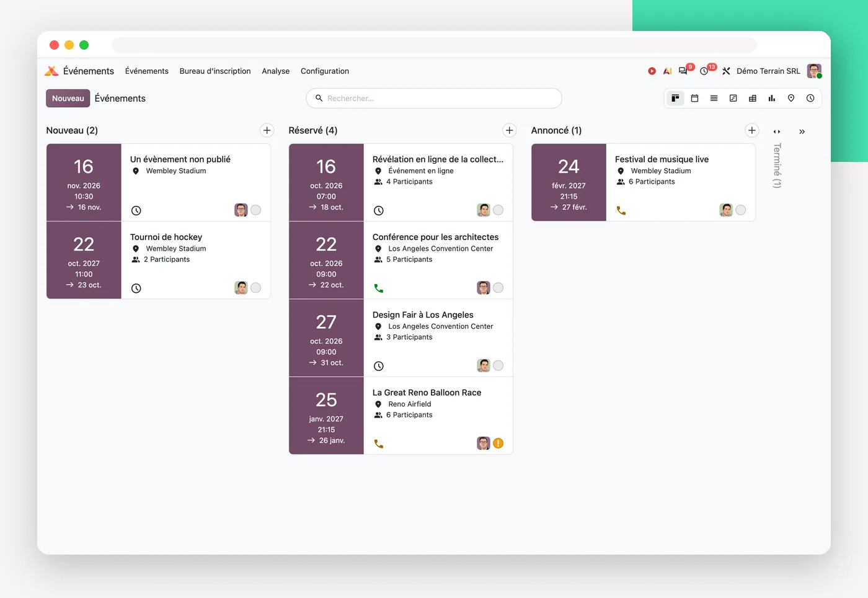Switch to the kanban view
The height and width of the screenshot is (598, 868).
(x=675, y=98)
